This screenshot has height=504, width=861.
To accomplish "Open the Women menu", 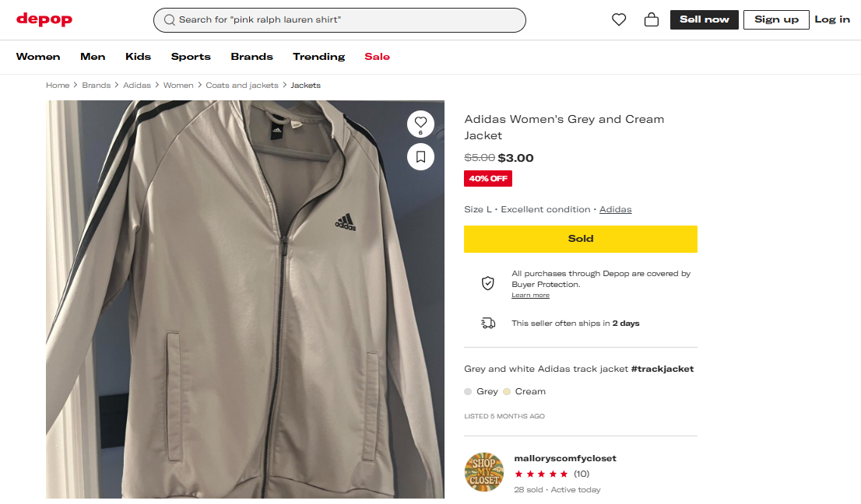I will (38, 57).
